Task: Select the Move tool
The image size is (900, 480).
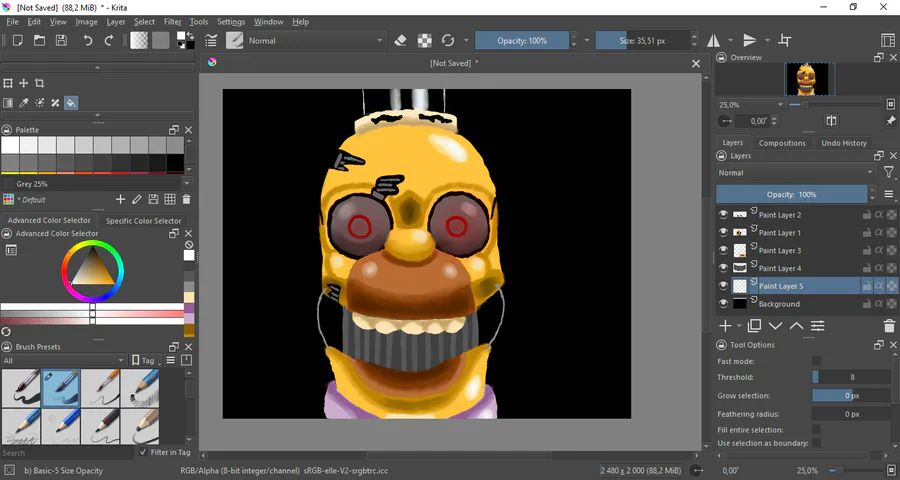Action: (x=24, y=83)
